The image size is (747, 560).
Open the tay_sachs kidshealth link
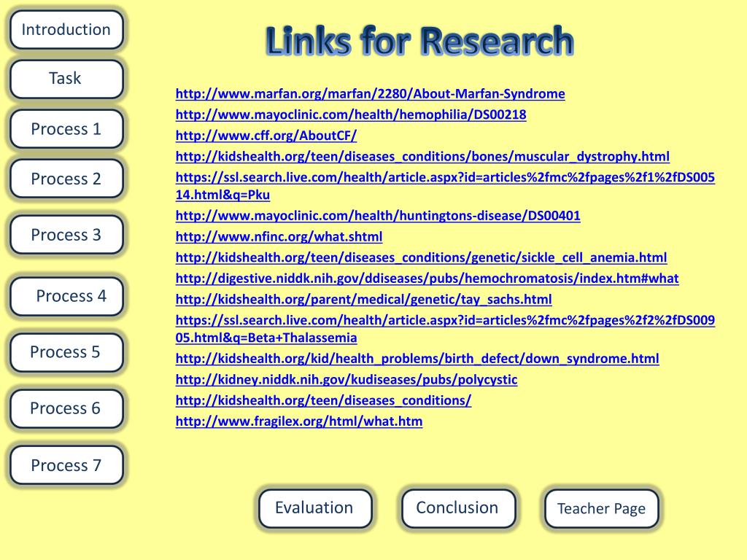pos(363,300)
